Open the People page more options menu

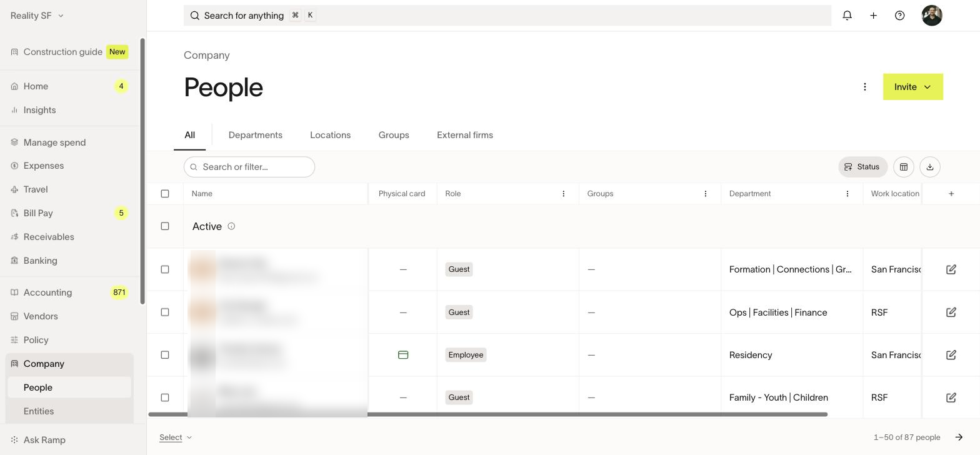865,87
